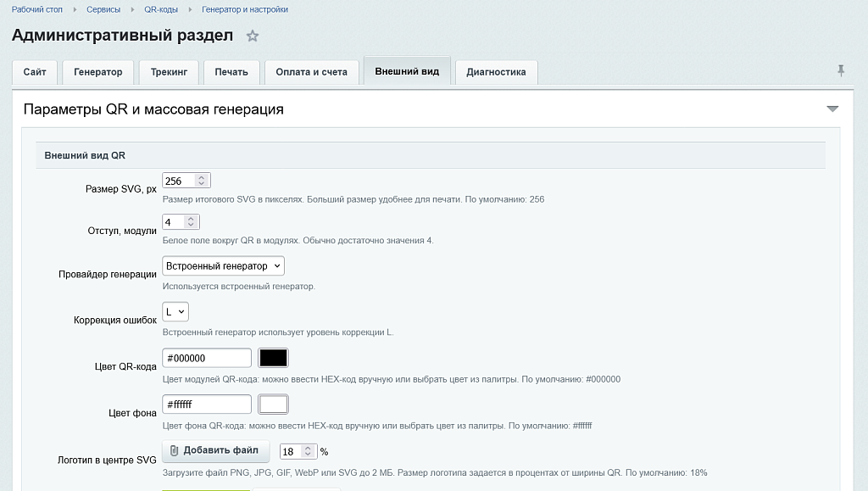This screenshot has width=868, height=491.
Task: Open the QR-коды breadcrumb link
Action: 161,9
